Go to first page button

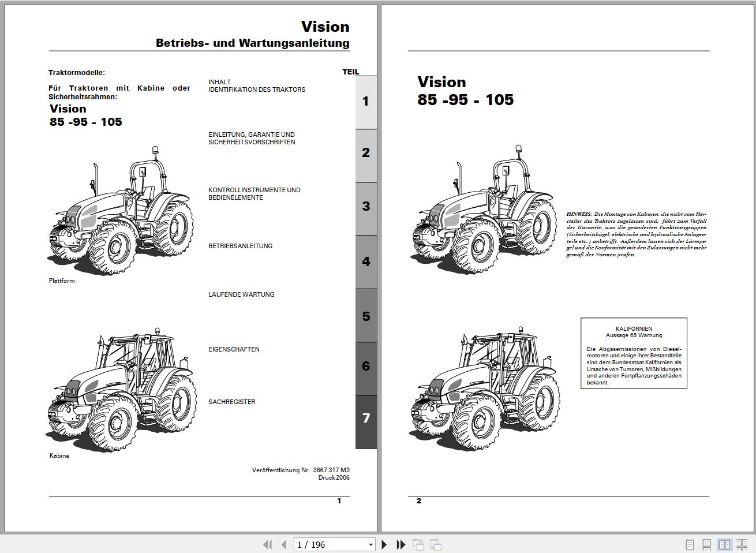pos(267,544)
